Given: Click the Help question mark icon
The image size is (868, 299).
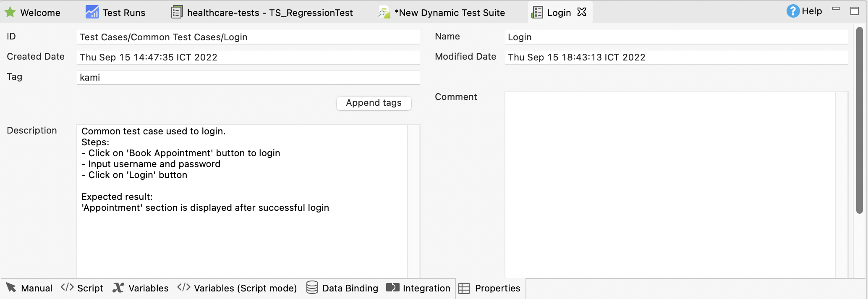Looking at the screenshot, I should pos(792,11).
